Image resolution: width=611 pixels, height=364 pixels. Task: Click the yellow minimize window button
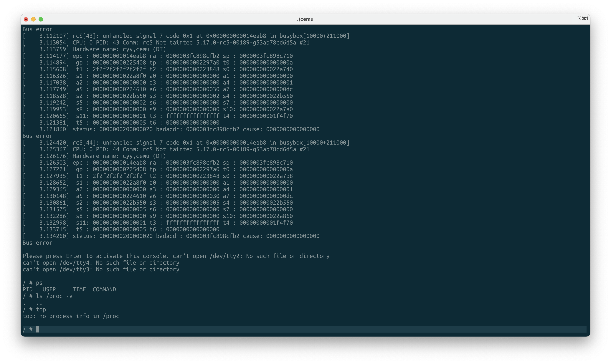pos(33,19)
